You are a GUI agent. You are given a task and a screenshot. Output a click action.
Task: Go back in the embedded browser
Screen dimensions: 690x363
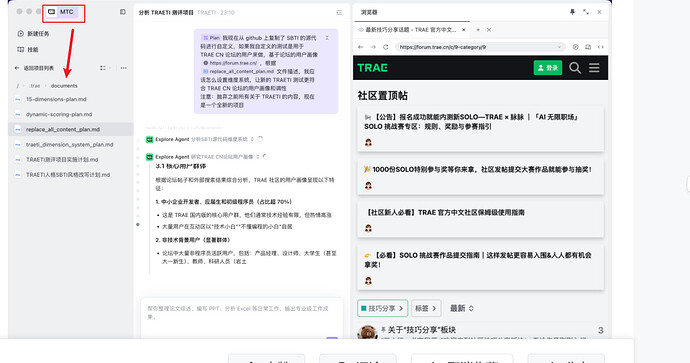pyautogui.click(x=361, y=47)
